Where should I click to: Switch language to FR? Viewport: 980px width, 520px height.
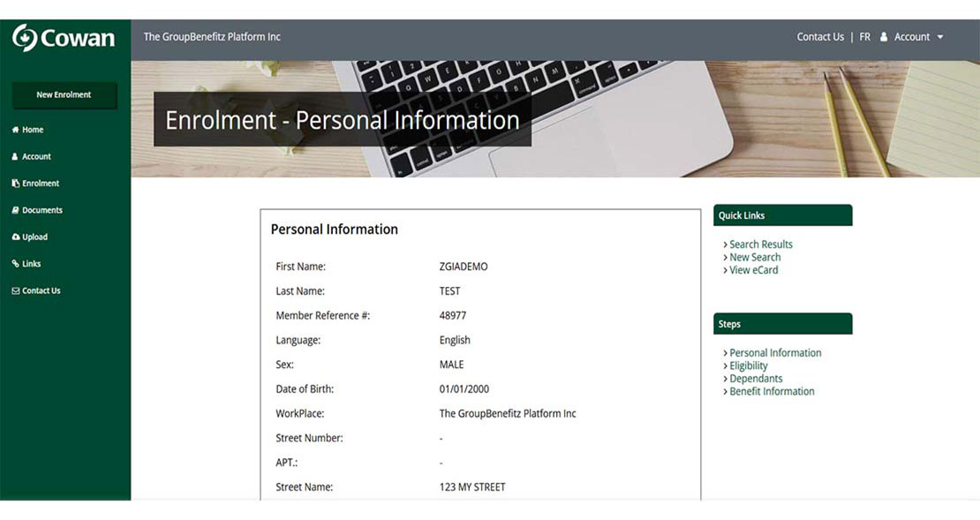point(865,36)
